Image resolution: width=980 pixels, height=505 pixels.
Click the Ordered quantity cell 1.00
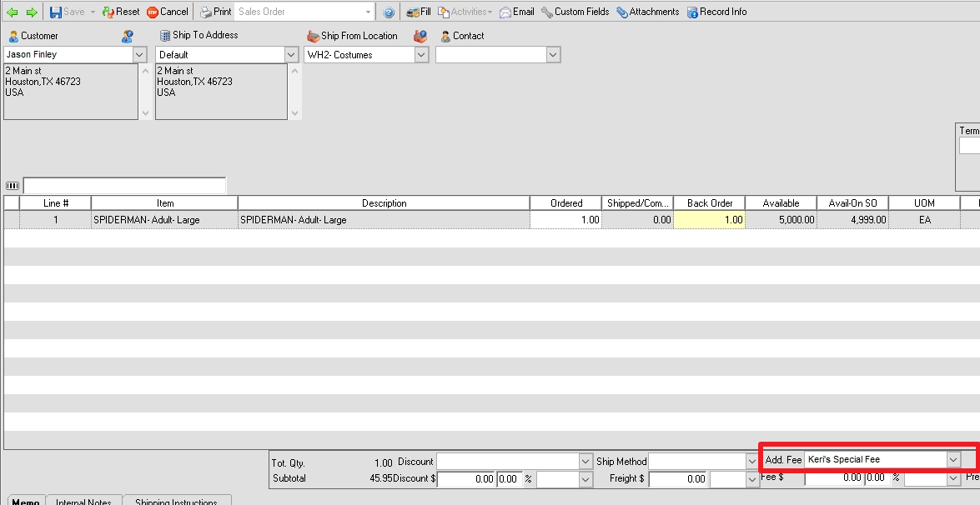(566, 220)
